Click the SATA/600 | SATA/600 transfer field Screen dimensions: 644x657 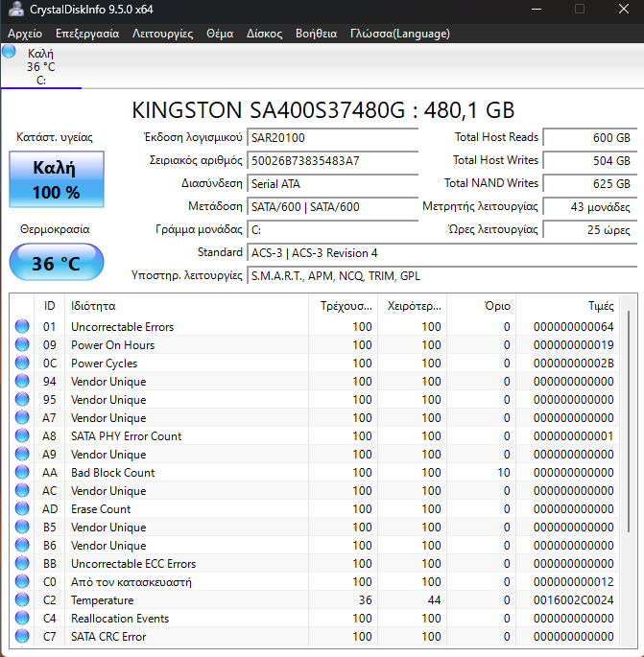tap(333, 206)
